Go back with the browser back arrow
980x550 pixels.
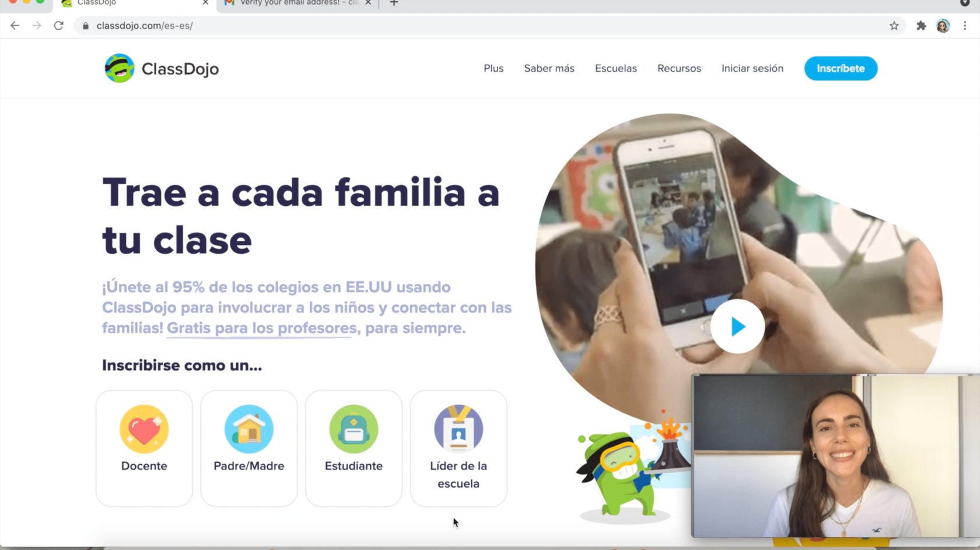[15, 26]
